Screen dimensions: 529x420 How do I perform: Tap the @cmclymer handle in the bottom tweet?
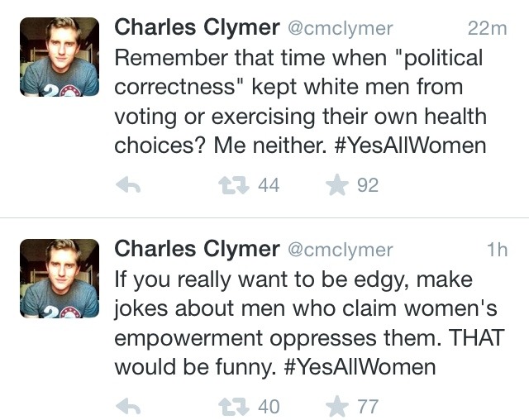coord(339,250)
